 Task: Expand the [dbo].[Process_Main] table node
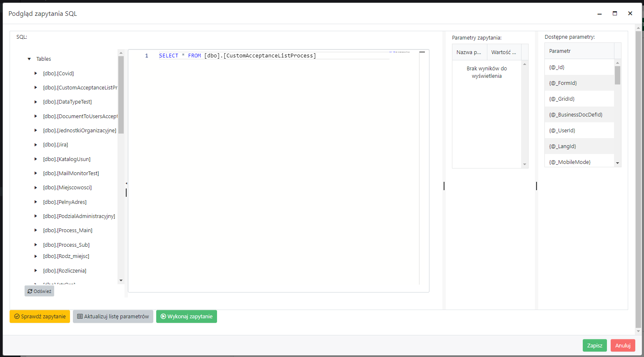[35, 230]
